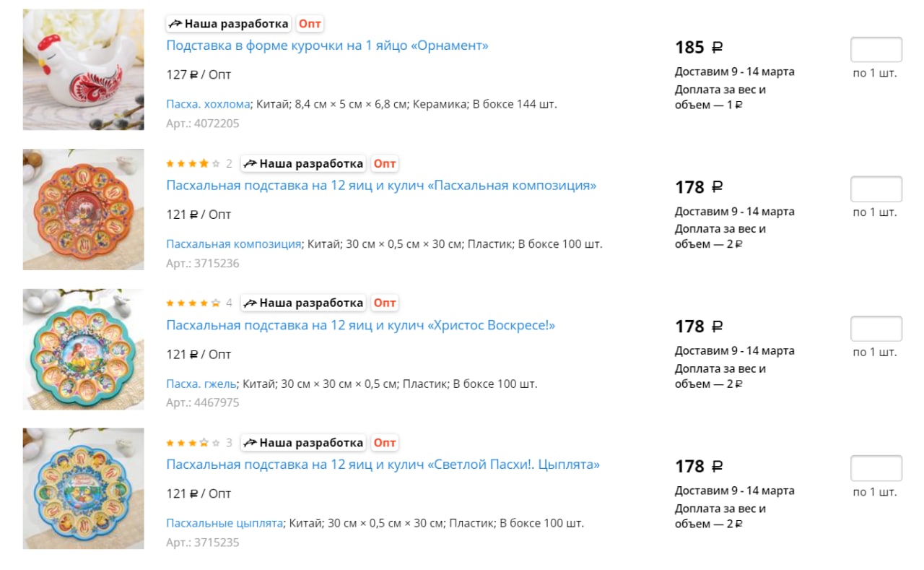
Task: Click the «Наша разработка» badge on chicken stand
Action: (x=228, y=24)
